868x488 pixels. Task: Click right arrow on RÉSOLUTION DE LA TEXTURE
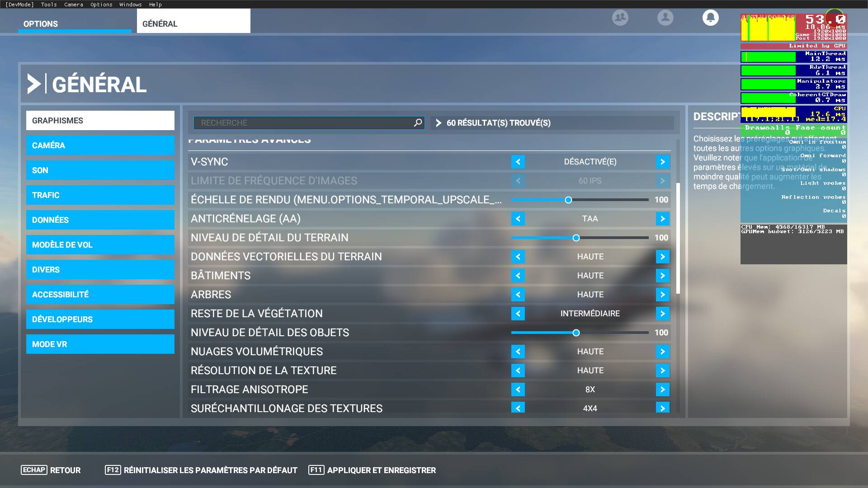[662, 370]
